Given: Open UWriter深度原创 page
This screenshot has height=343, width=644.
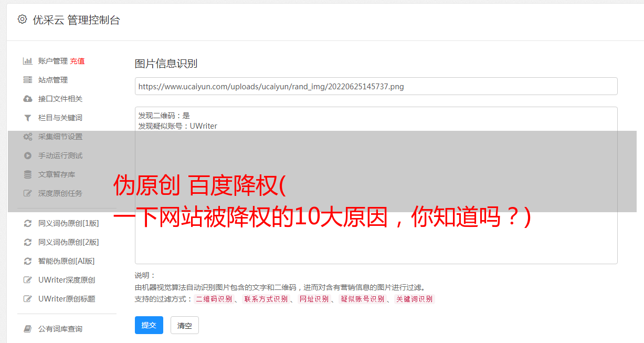Looking at the screenshot, I should (67, 280).
